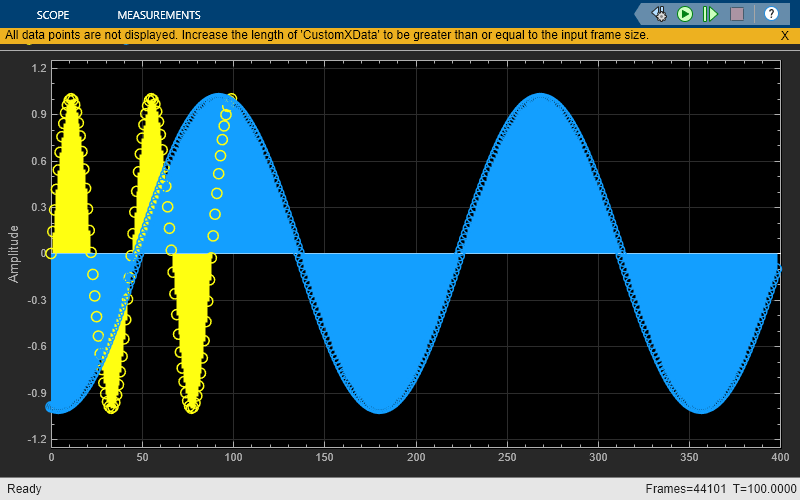
Task: Select the yellow banner warning message text
Action: pyautogui.click(x=327, y=35)
